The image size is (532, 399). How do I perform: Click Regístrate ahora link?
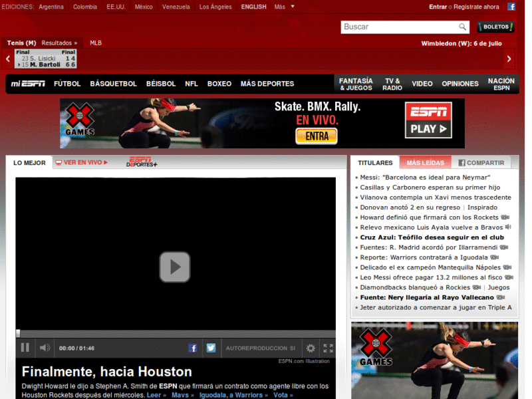476,7
